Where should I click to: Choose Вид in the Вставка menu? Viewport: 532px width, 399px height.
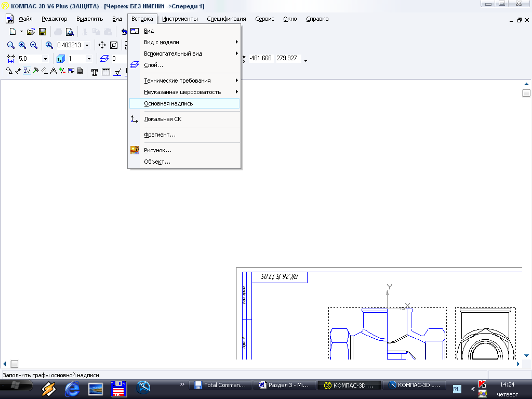pyautogui.click(x=184, y=31)
